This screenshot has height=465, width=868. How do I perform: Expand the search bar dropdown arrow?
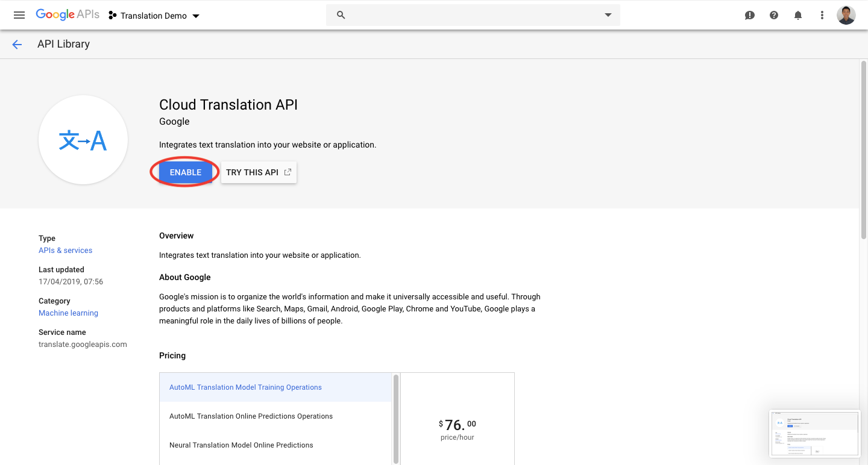point(608,14)
